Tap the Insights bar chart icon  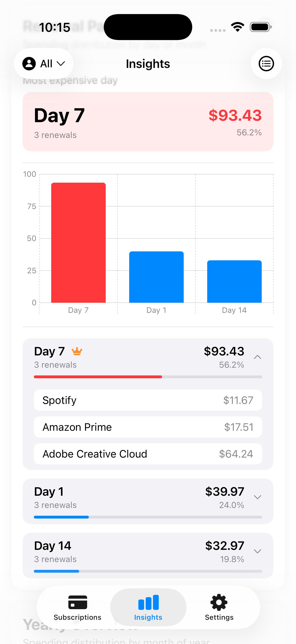(148, 602)
